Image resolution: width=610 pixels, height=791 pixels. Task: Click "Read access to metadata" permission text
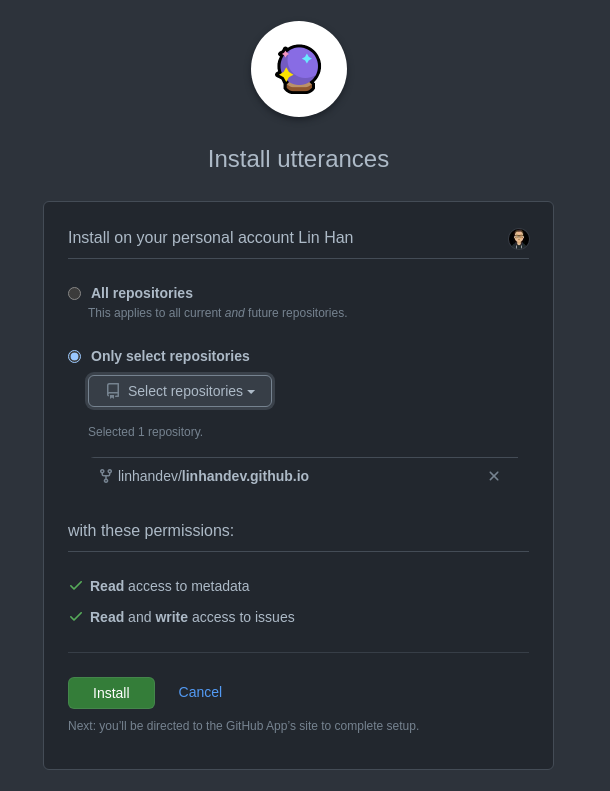coord(170,586)
